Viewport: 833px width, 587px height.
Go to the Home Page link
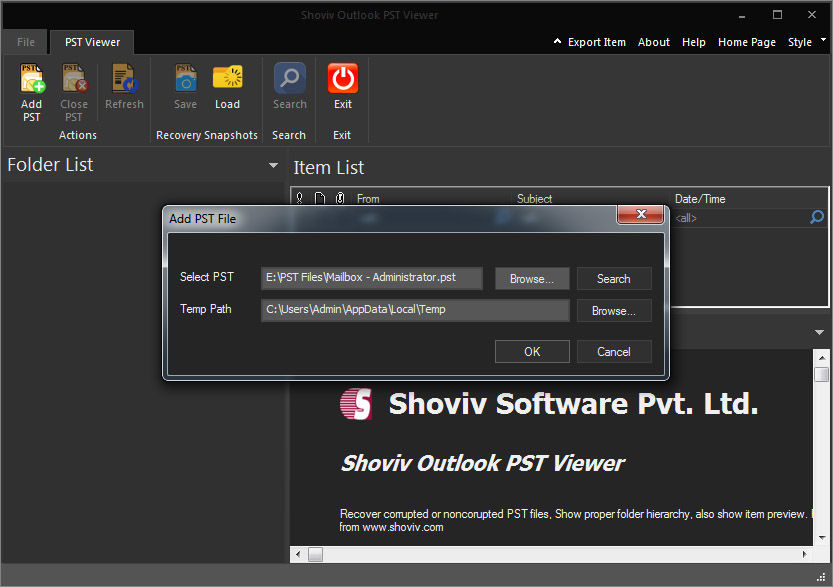click(x=746, y=42)
